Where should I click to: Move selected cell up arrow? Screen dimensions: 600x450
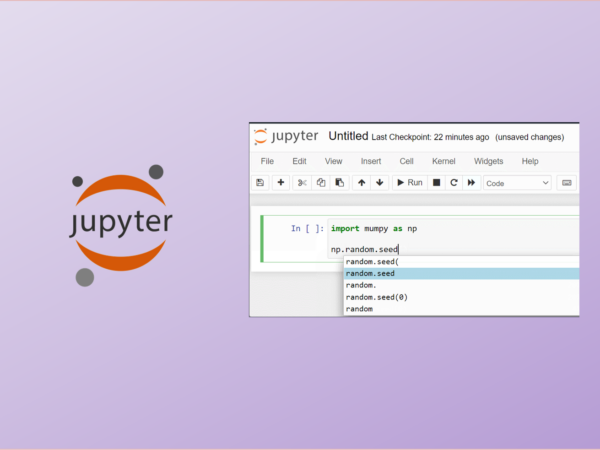pos(361,183)
